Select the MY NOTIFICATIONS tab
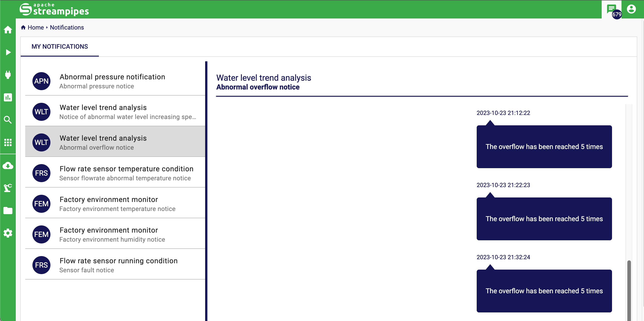 59,46
